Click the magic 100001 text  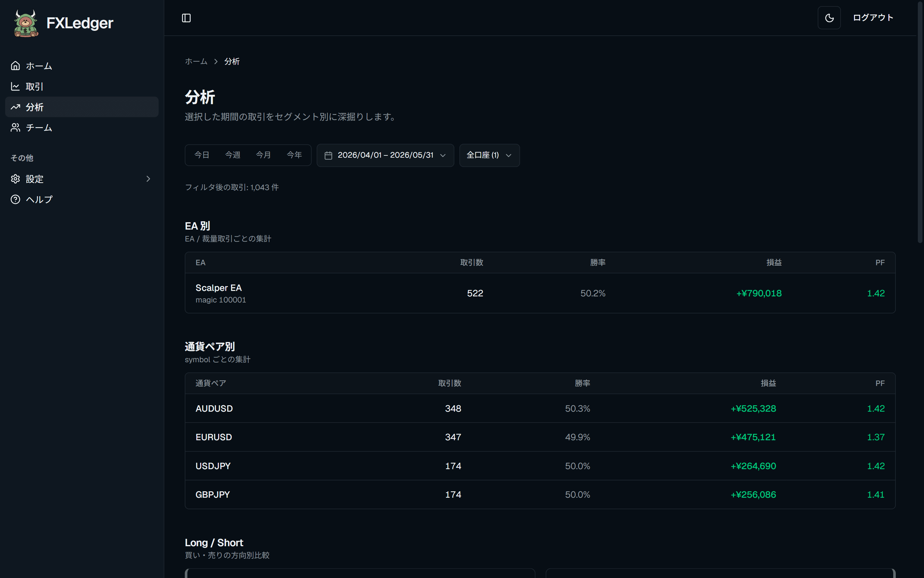221,300
